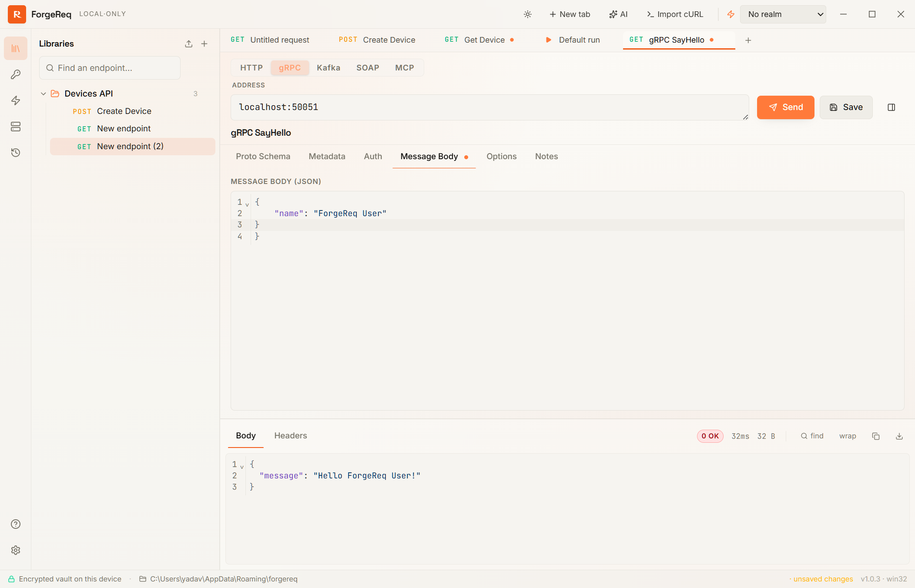
Task: Click the ForgeReq logo icon
Action: point(17,14)
